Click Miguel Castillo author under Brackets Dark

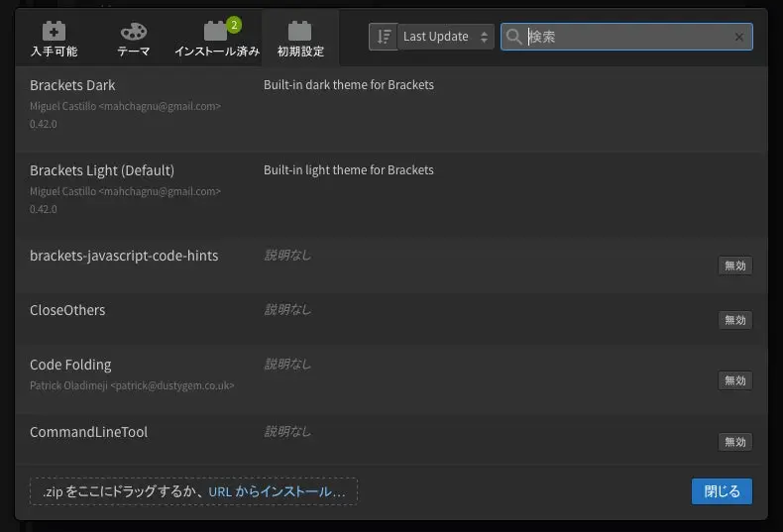pyautogui.click(x=125, y=106)
